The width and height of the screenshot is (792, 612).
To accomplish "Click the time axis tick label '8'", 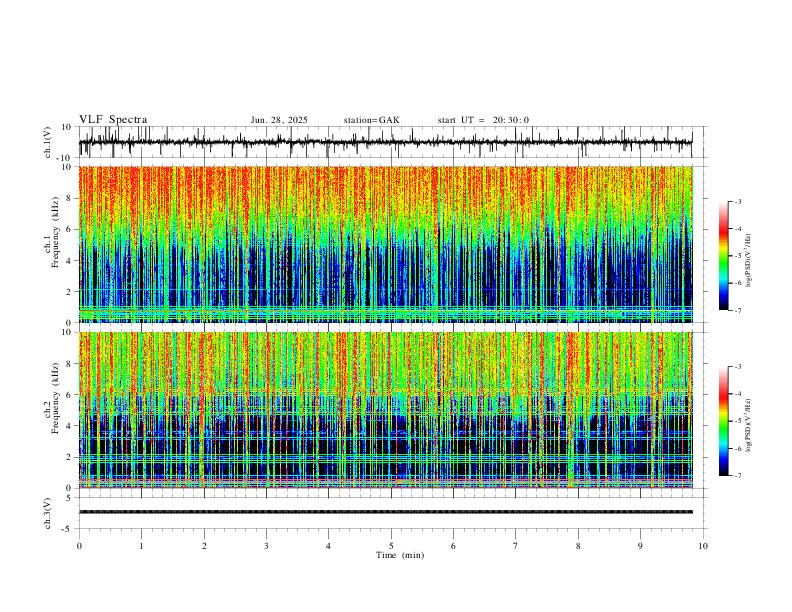I will [x=578, y=546].
